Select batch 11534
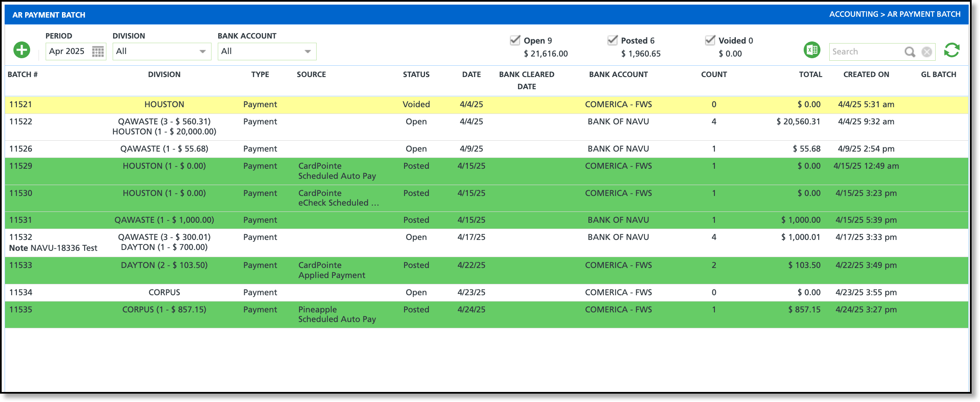 click(21, 292)
